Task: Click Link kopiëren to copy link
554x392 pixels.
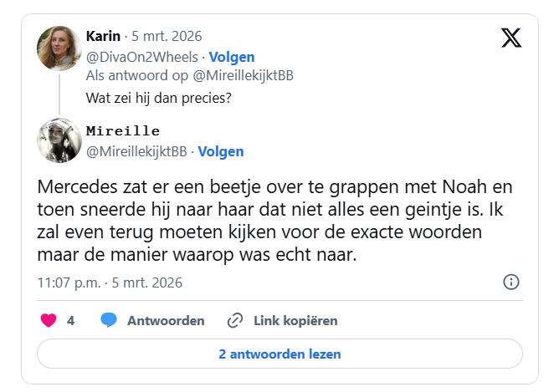Action: click(x=295, y=320)
